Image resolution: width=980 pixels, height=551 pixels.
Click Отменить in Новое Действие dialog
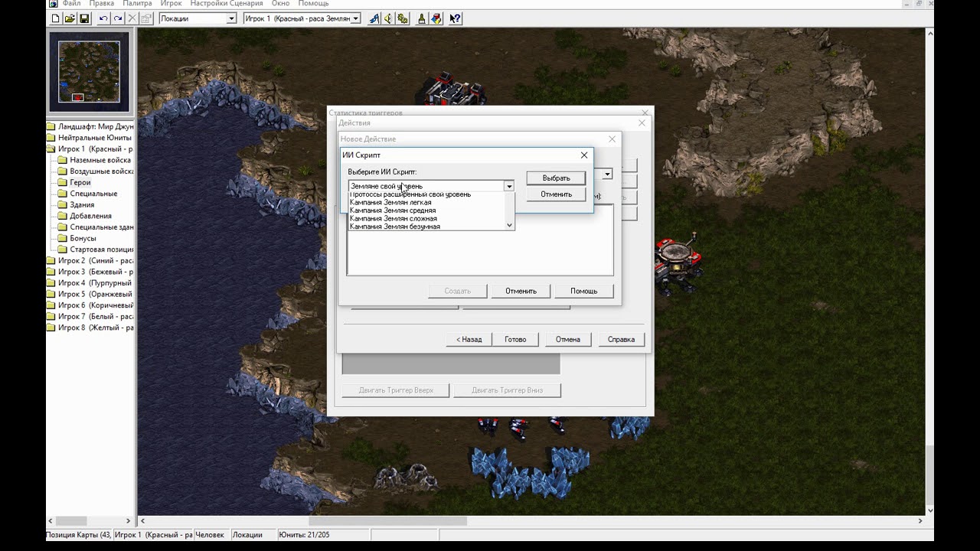(x=521, y=291)
